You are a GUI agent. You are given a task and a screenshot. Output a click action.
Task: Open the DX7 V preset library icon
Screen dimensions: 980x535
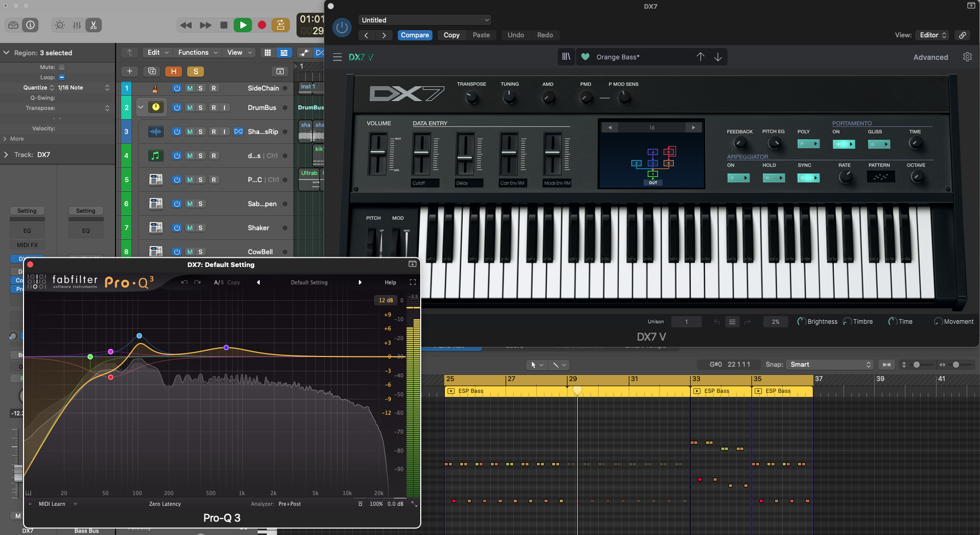566,57
